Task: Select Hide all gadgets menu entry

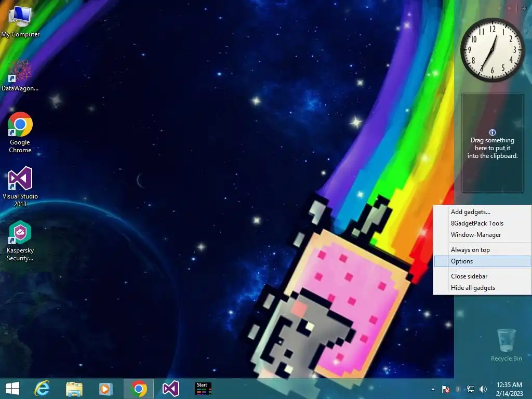Action: 482,288
